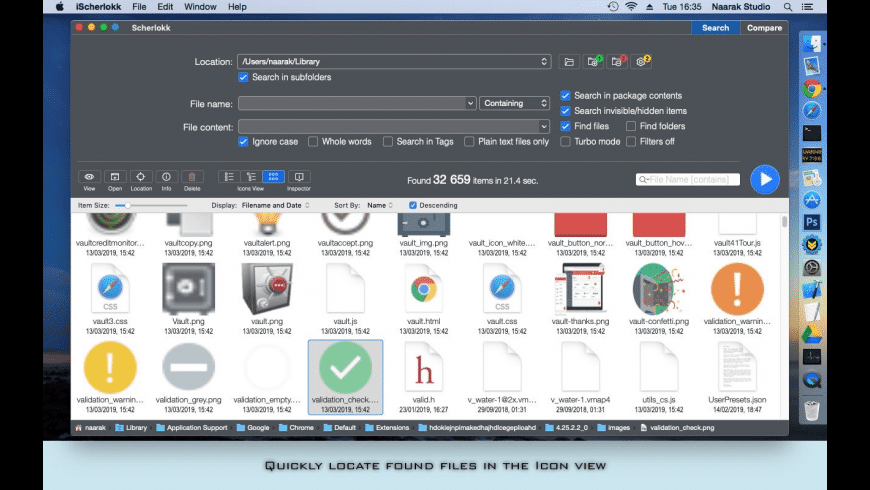Open the Help menu
Viewport: 870px width, 490px height.
(x=237, y=7)
